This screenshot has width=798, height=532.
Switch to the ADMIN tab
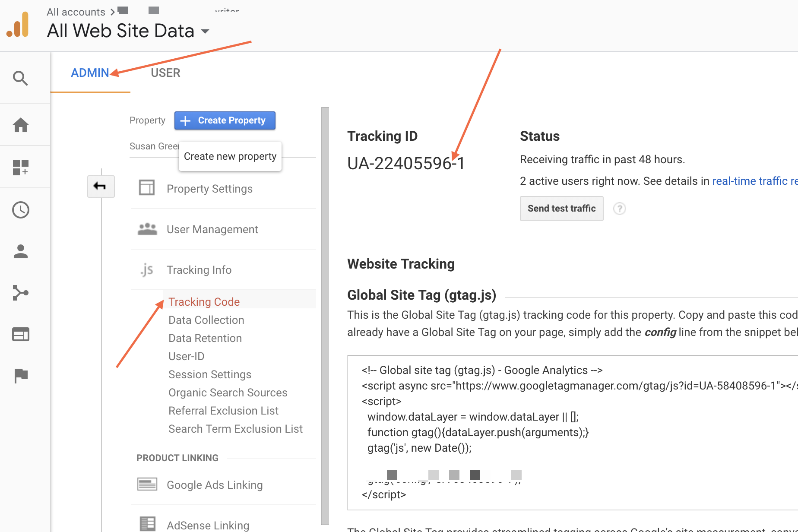90,73
